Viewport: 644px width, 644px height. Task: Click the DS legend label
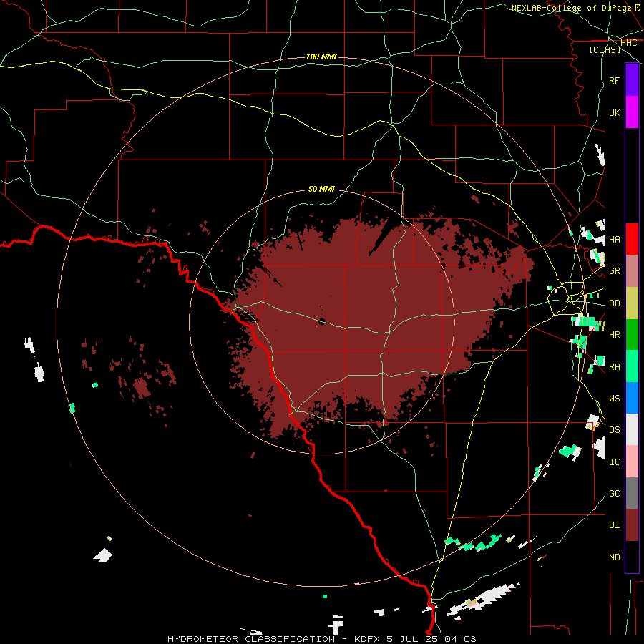615,430
